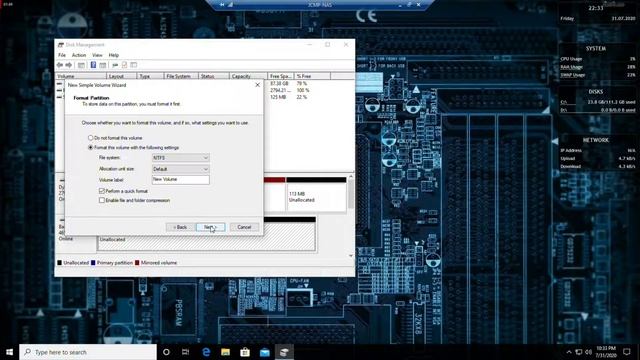
Task: Enable file and folder compression checkbox
Action: [x=102, y=200]
